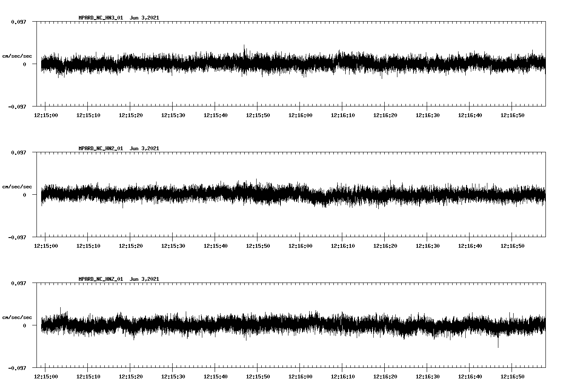Screen dimensions: 576x392
Task: Click 12:16:10 time label under HNZ plot
Action: tap(343, 377)
